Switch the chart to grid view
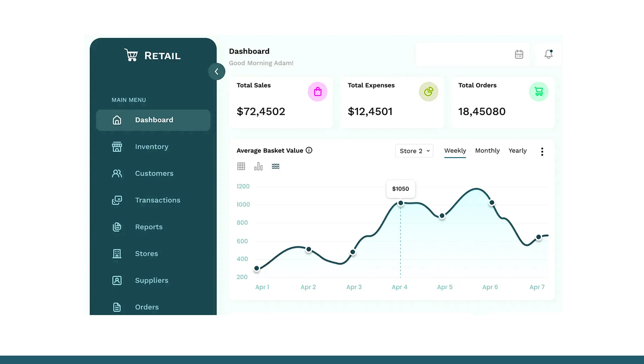Screen dimensions: 644x364 [241, 166]
